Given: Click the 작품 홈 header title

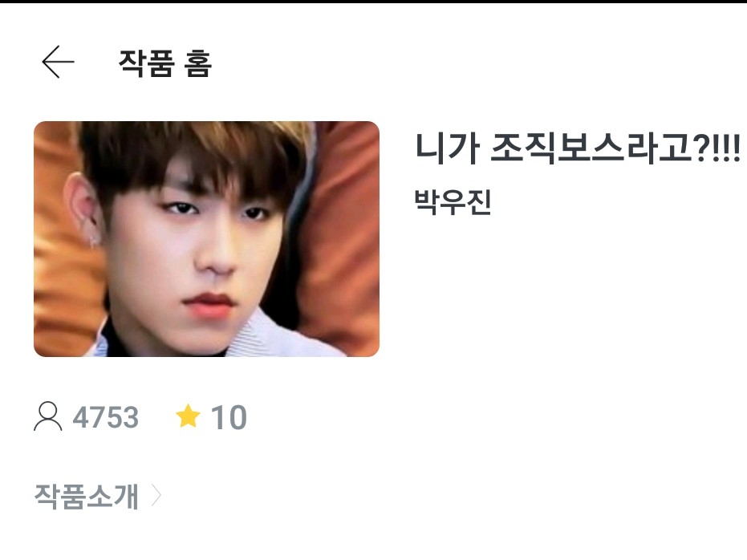Looking at the screenshot, I should tap(164, 63).
